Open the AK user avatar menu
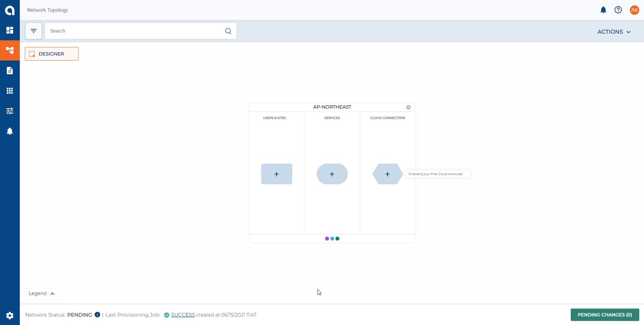644x325 pixels. 634,10
